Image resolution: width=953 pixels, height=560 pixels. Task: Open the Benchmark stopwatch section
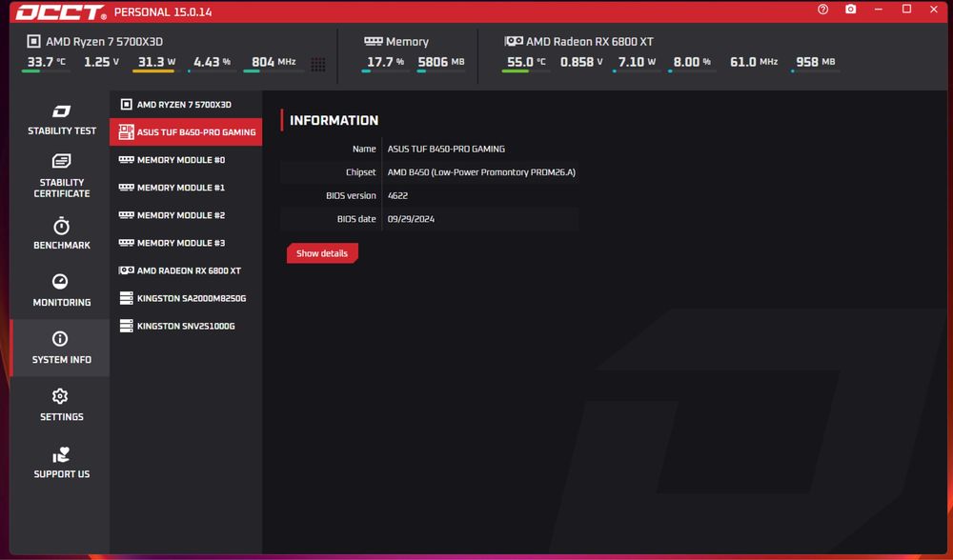61,233
